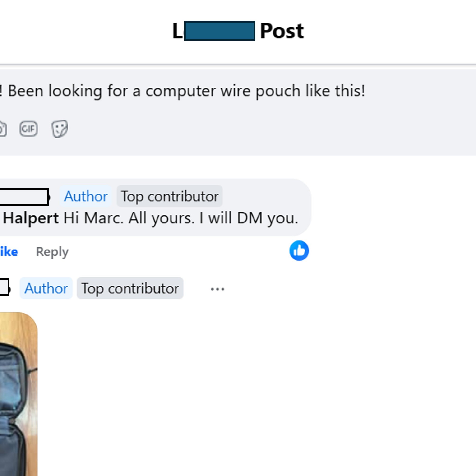476x476 pixels.
Task: Open the sticker picker icon
Action: (x=60, y=129)
